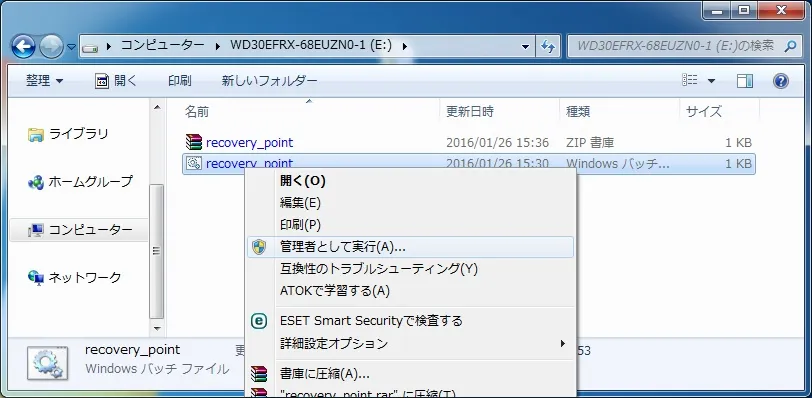The height and width of the screenshot is (398, 812).
Task: Click the large batch file thumbnail in details pane
Action: pos(48,363)
